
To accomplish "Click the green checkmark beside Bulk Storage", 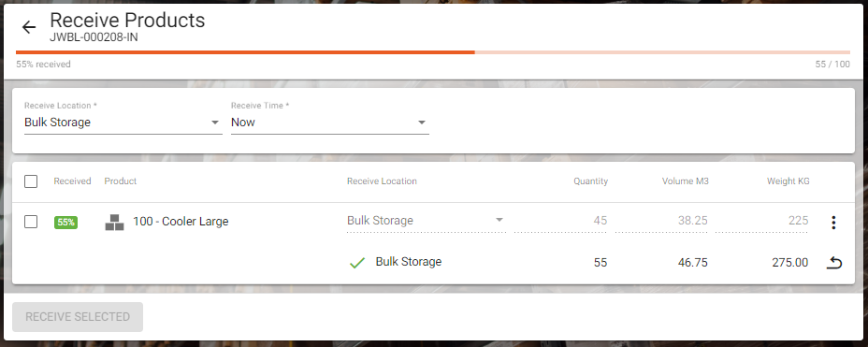I will point(357,263).
